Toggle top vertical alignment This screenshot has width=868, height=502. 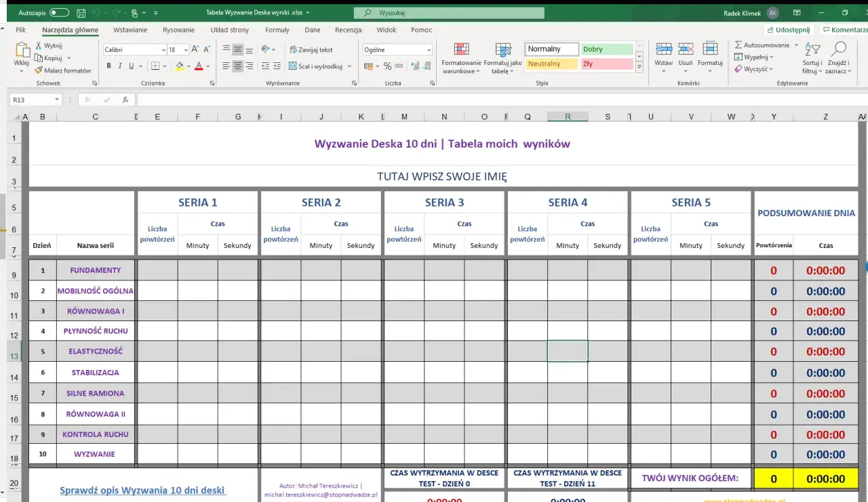(x=226, y=49)
